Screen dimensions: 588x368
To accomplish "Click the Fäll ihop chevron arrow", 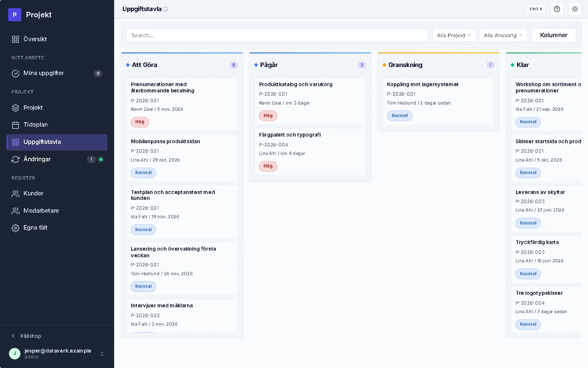I will point(13,336).
